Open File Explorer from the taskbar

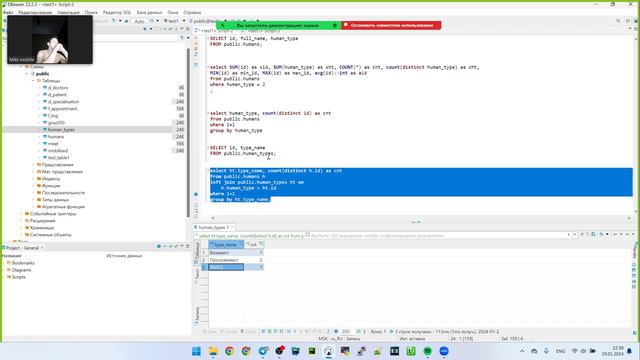click(213, 351)
